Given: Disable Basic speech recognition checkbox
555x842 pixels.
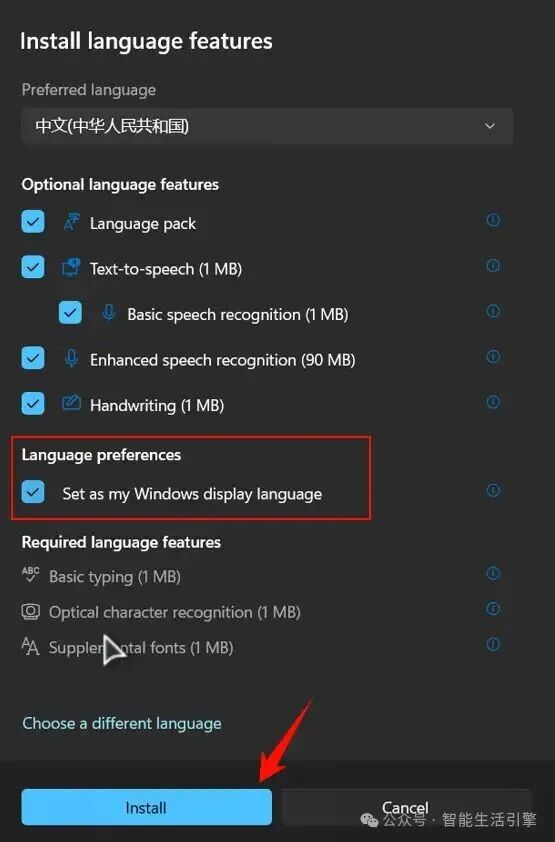Looking at the screenshot, I should pyautogui.click(x=70, y=313).
